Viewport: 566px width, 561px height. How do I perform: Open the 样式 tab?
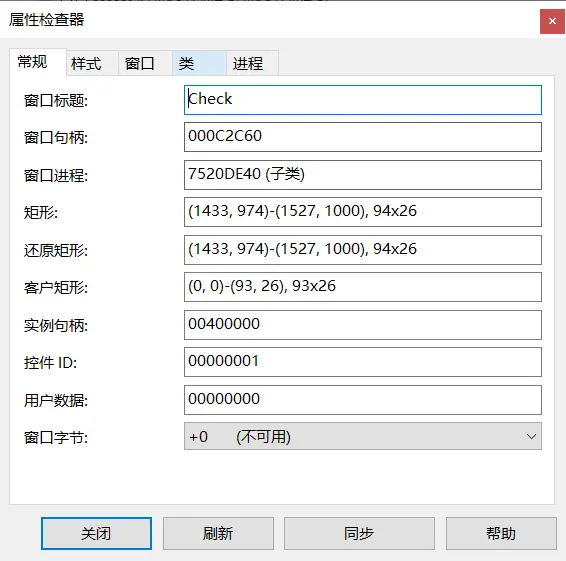point(92,64)
